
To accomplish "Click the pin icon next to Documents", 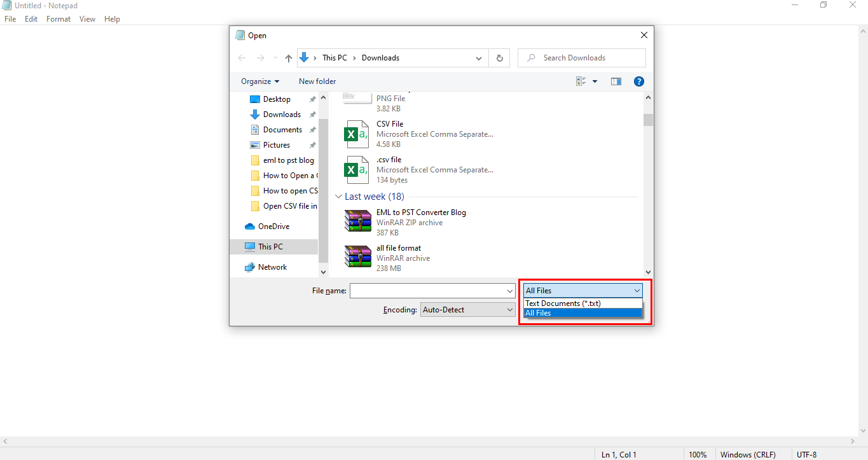I will 312,130.
